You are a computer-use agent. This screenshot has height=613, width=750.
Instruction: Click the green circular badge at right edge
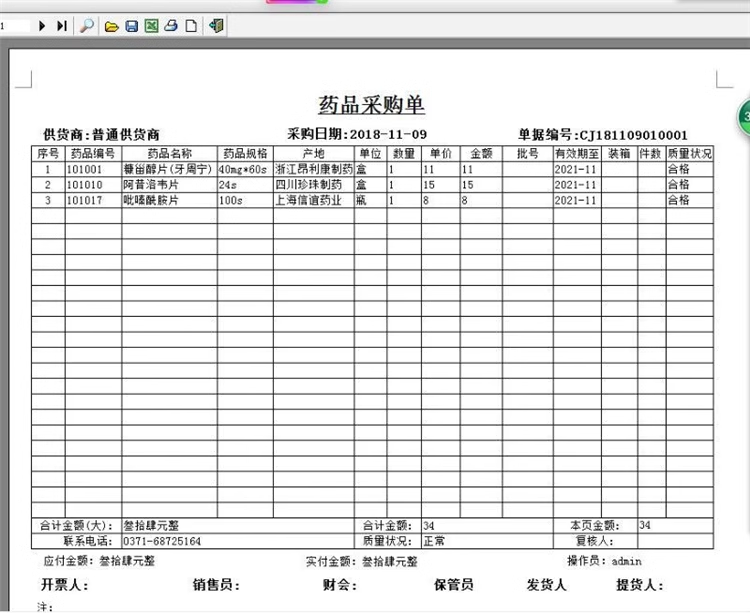click(x=743, y=117)
